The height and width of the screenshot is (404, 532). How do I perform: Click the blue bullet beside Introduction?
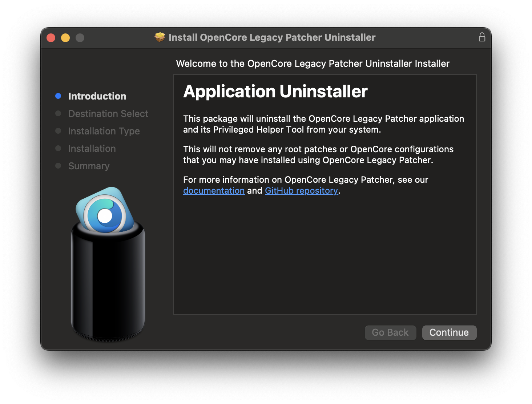click(x=58, y=96)
